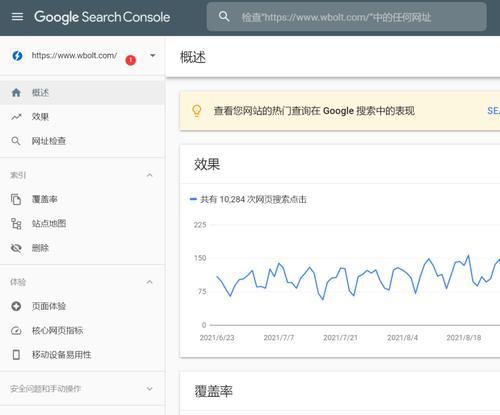This screenshot has width=500, height=415.
Task: Click the wbolt.com property lightning icon
Action: (17, 56)
